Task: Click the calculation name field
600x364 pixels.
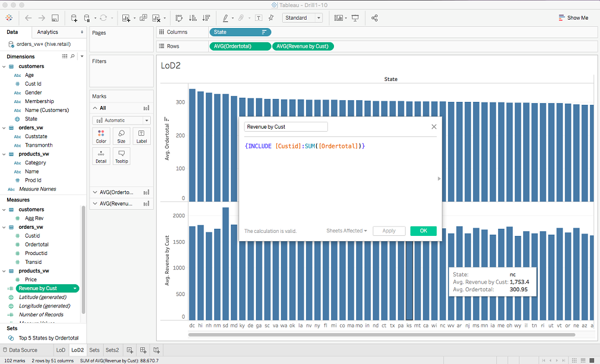Action: click(286, 127)
